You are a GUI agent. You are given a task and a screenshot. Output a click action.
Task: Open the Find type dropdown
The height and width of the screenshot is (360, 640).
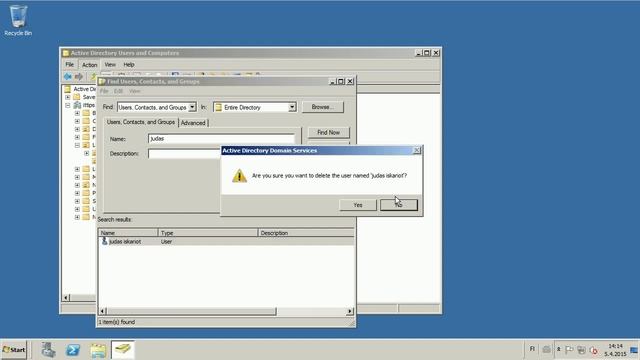[192, 107]
